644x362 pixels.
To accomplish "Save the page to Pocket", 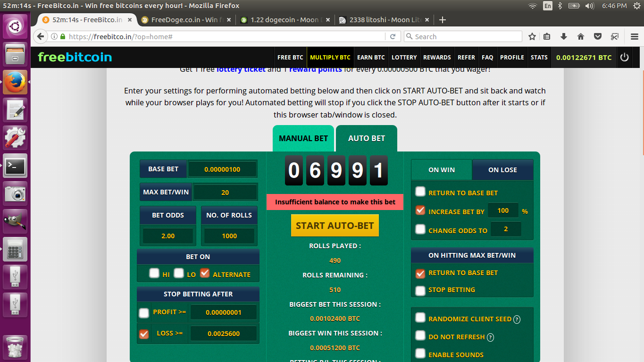I will pyautogui.click(x=597, y=36).
